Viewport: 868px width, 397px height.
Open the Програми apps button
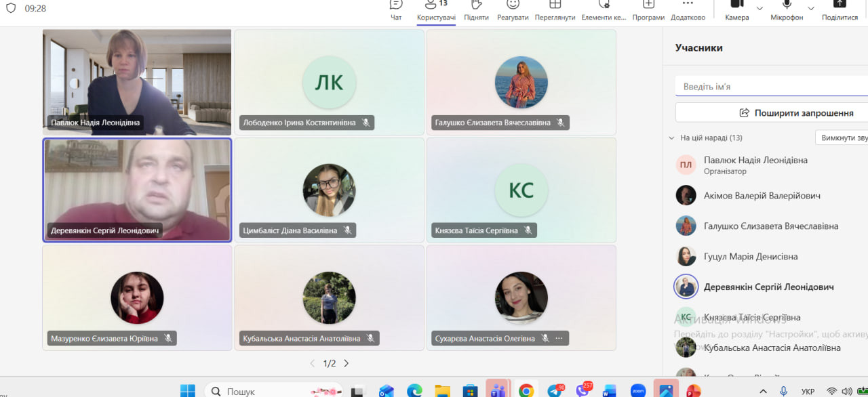click(648, 9)
